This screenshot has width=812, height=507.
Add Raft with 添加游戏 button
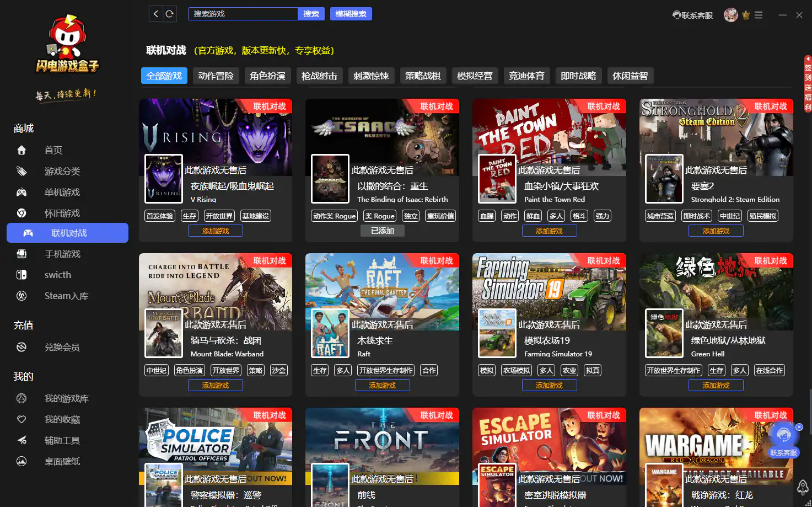point(383,385)
